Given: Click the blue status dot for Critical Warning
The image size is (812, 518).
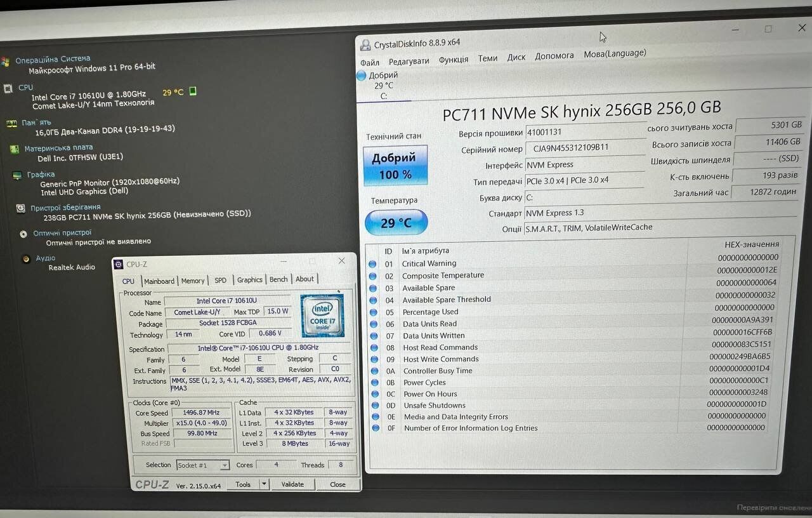Looking at the screenshot, I should pos(372,264).
